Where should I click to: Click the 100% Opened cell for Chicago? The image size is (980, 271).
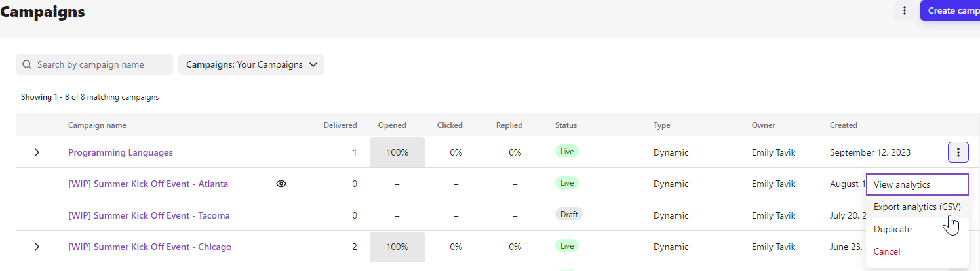pos(397,247)
